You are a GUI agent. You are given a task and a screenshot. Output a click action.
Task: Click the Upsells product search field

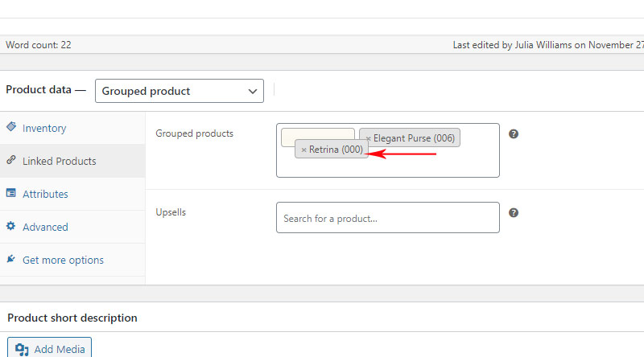pos(388,217)
